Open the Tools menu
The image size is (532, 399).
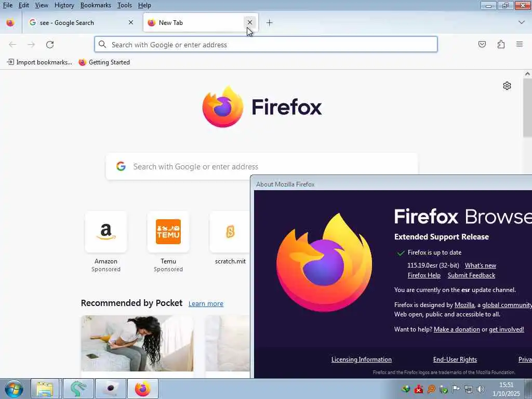tap(125, 5)
